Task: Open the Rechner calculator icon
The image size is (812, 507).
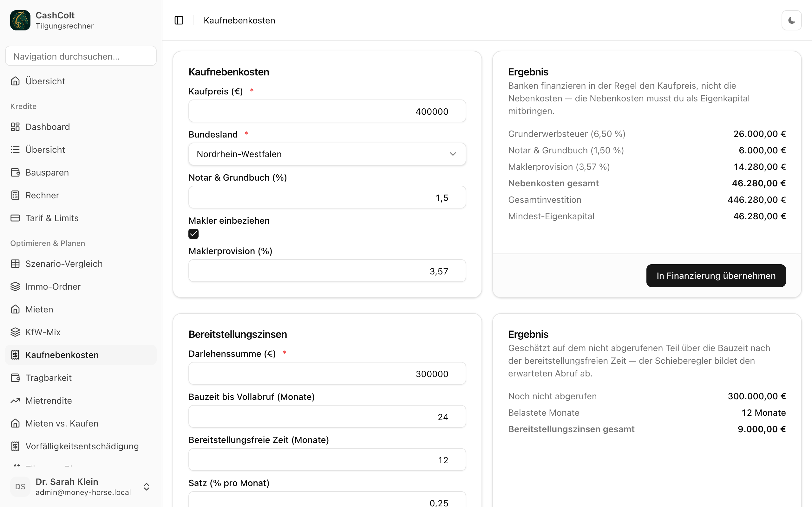Action: click(x=15, y=195)
